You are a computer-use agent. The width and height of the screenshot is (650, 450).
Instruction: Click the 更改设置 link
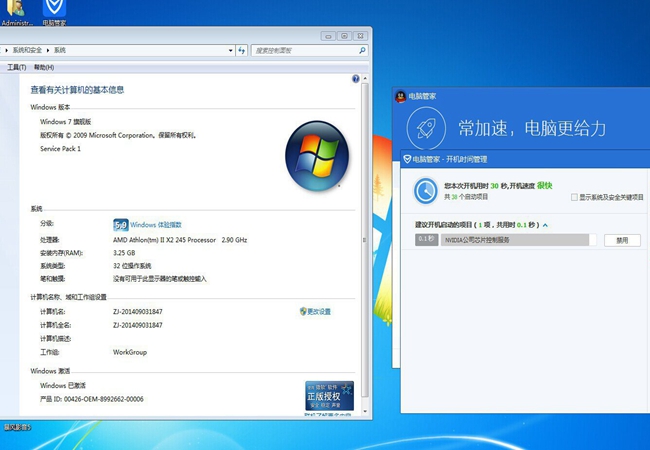319,312
